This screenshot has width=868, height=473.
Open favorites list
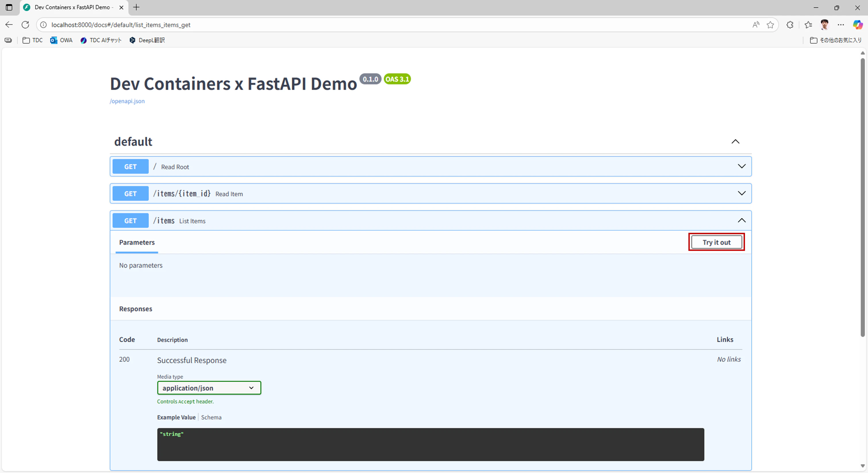[x=808, y=25]
